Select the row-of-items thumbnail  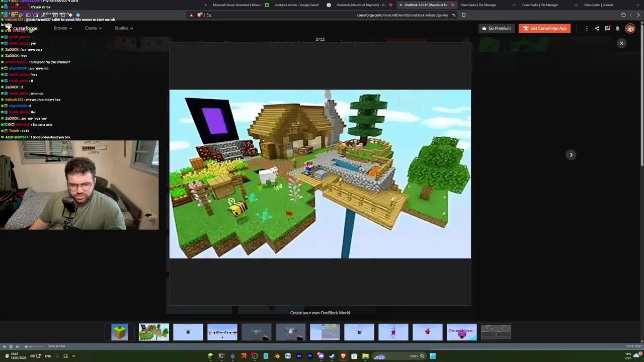(x=222, y=332)
